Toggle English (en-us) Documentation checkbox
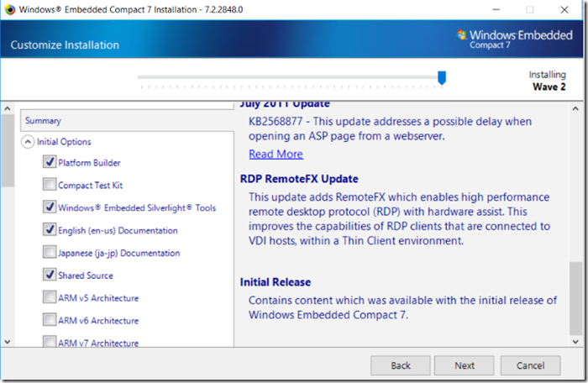This screenshot has width=588, height=383. click(x=50, y=229)
